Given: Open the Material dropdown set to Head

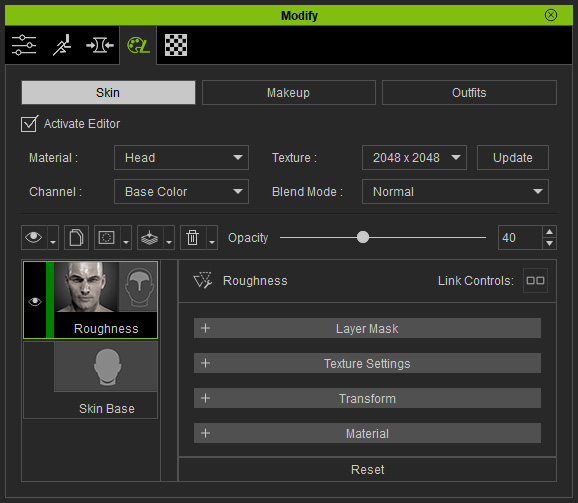Looking at the screenshot, I should click(x=181, y=158).
